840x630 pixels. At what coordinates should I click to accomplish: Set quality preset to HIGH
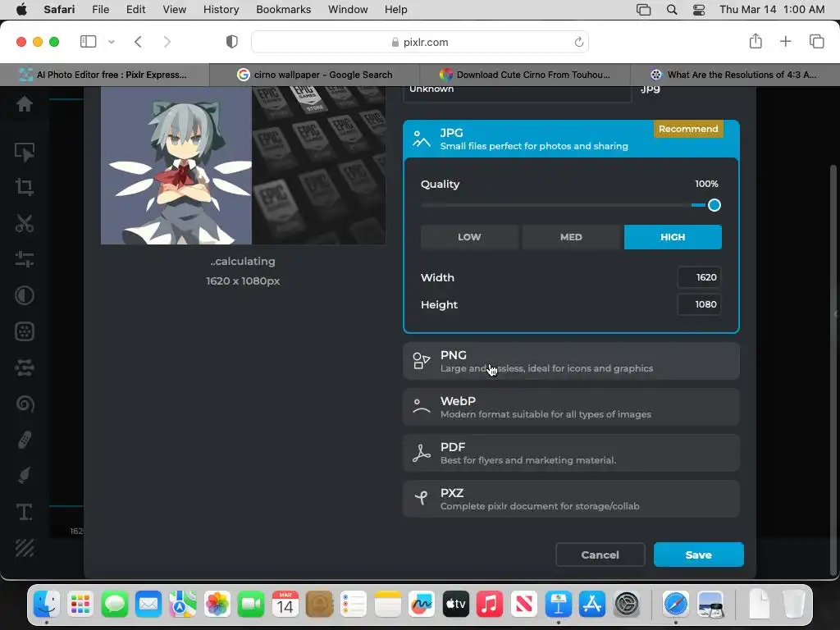pyautogui.click(x=673, y=237)
